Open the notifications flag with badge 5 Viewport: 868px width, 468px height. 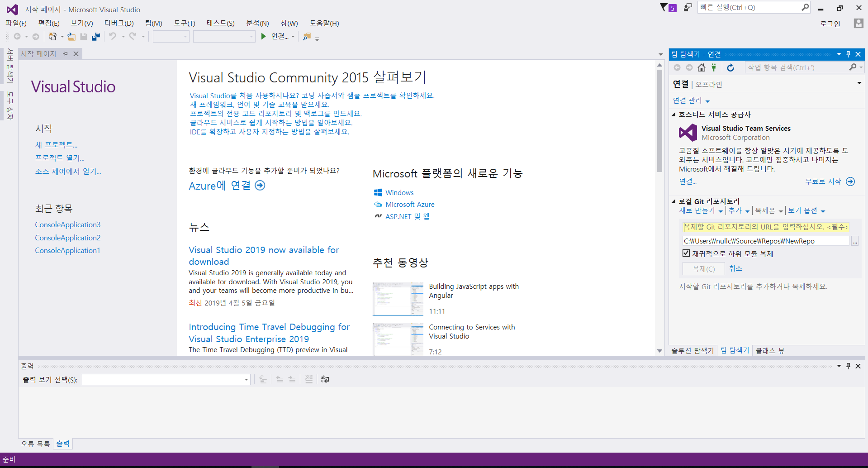668,8
